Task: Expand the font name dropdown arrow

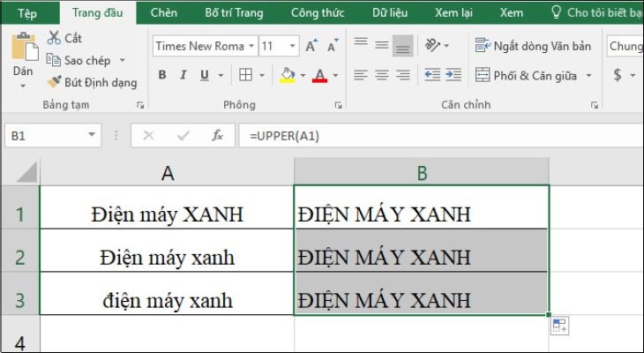Action: click(x=251, y=46)
